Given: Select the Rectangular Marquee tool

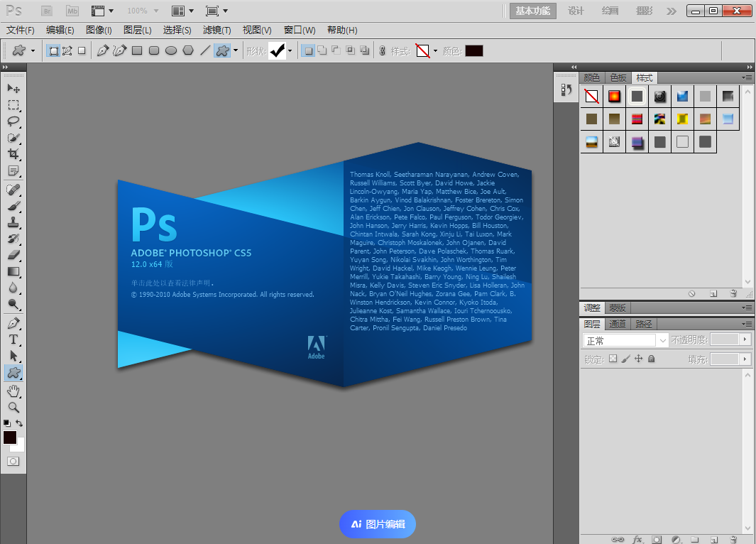Looking at the screenshot, I should pyautogui.click(x=13, y=105).
